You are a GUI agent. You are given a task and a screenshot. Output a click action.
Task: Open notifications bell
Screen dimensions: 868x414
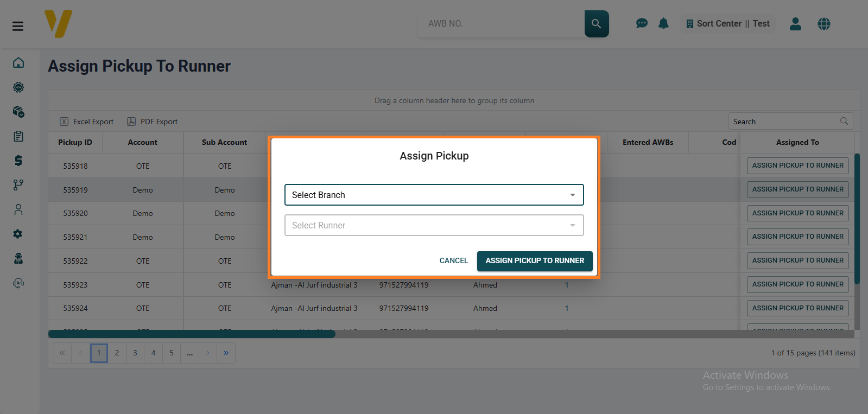pos(663,23)
